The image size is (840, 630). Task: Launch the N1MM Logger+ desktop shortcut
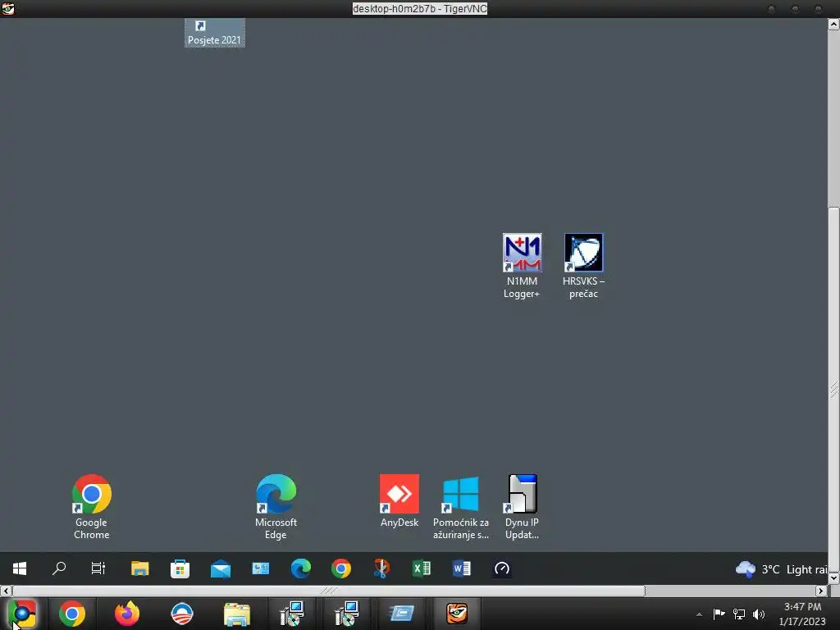point(522,267)
